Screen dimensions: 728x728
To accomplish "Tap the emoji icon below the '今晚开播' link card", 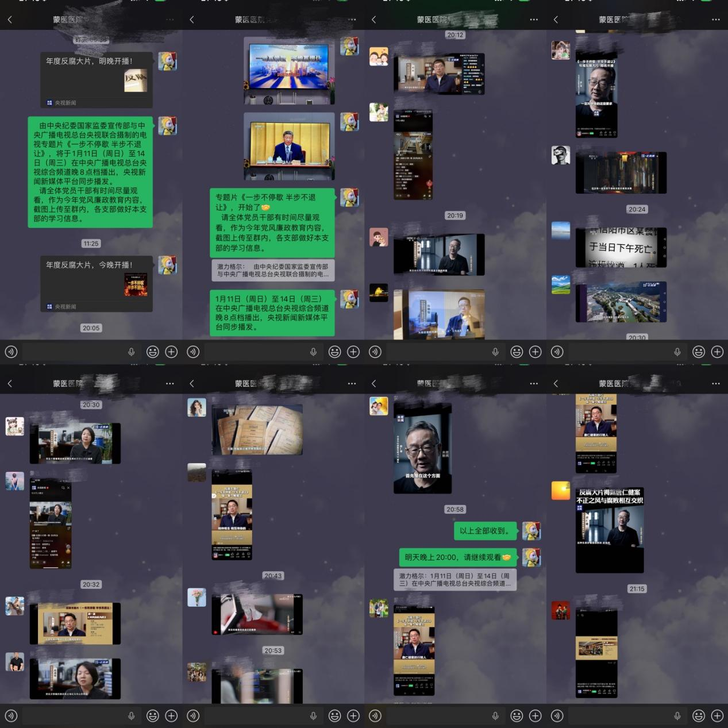I will click(x=152, y=352).
